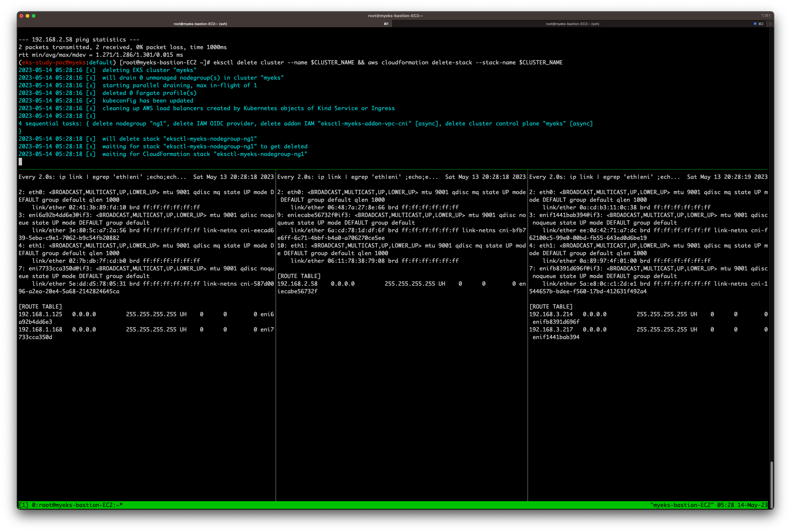Image resolution: width=791 pixels, height=532 pixels.
Task: Click the window title root@myeks-bastion-EC2
Action: click(x=395, y=16)
